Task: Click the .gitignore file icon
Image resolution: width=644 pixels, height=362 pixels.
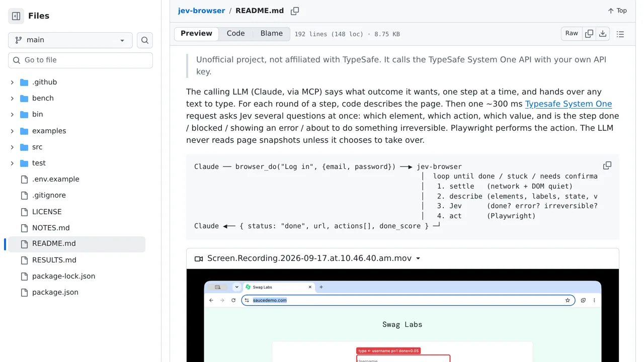Action: (x=24, y=195)
